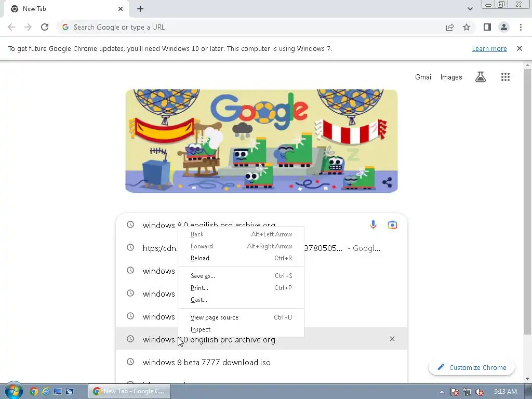The image size is (532, 399).
Task: Launch Internet Explorer from taskbar
Action: tap(46, 391)
